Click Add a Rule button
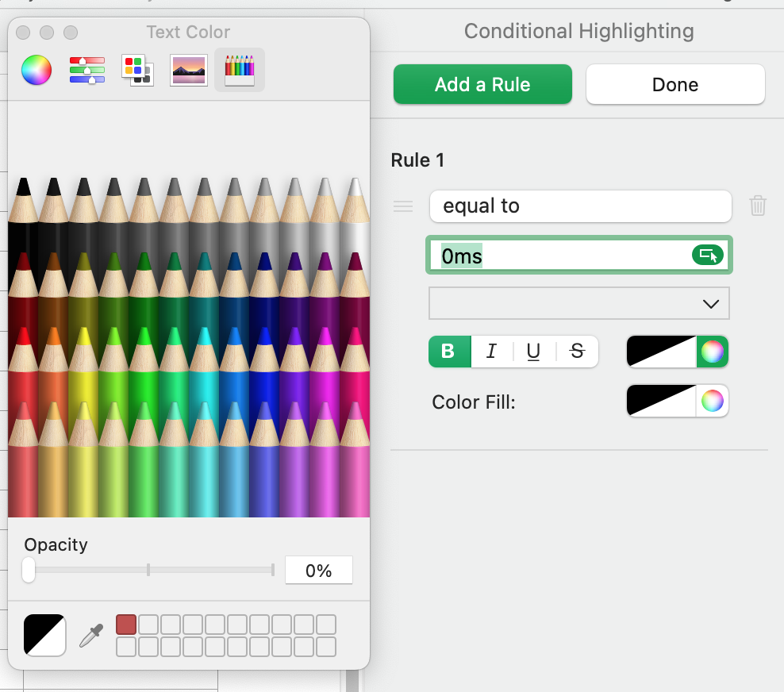The image size is (784, 692). 482,84
